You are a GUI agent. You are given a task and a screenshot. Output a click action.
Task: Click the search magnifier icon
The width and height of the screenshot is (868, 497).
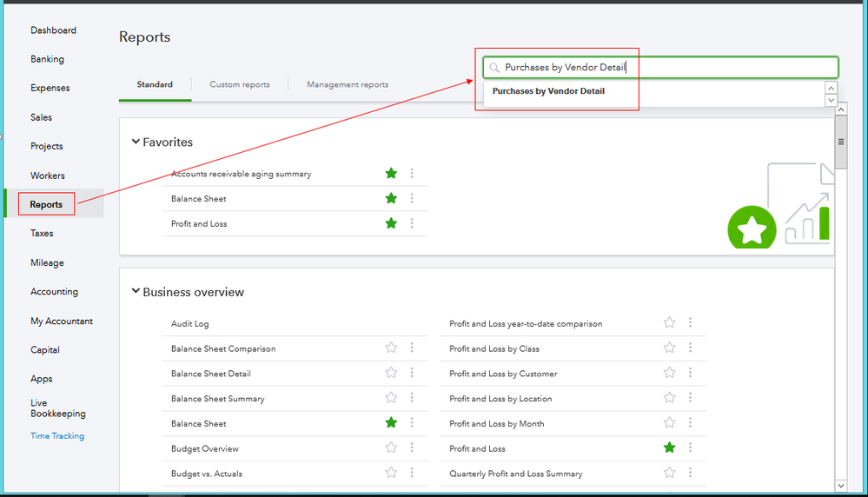[x=494, y=68]
